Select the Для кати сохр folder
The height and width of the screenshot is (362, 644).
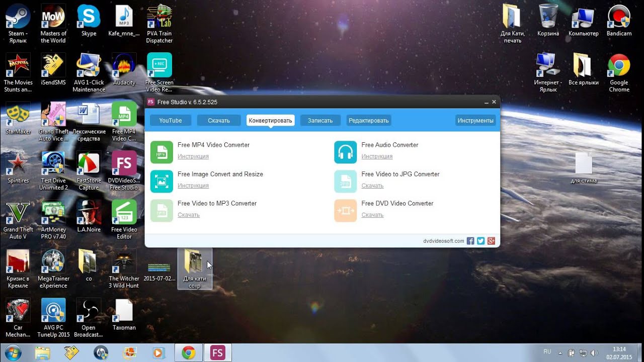pyautogui.click(x=195, y=268)
